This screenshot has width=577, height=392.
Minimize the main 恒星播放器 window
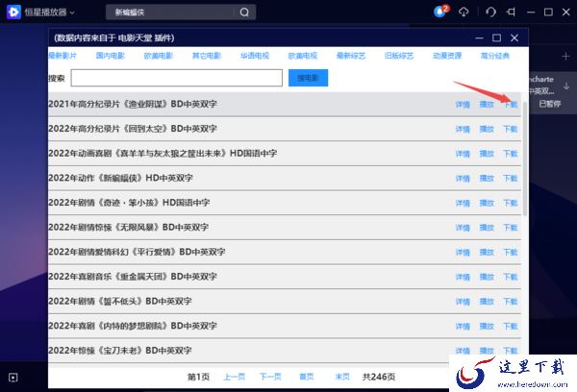click(530, 12)
